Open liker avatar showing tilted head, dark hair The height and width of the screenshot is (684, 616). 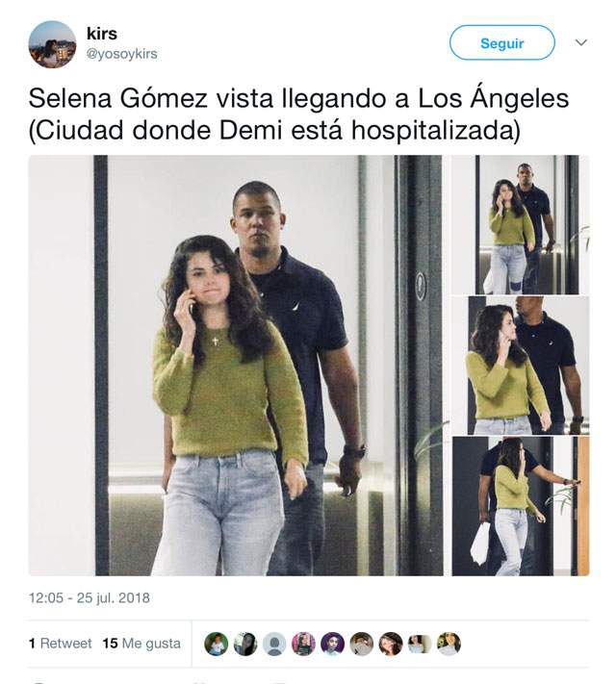click(390, 644)
